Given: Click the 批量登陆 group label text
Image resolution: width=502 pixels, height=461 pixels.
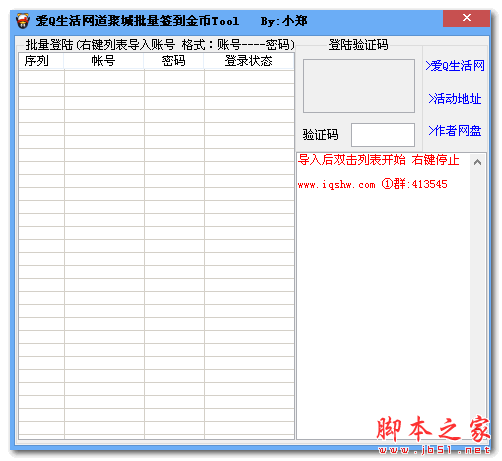Looking at the screenshot, I should pyautogui.click(x=160, y=45).
